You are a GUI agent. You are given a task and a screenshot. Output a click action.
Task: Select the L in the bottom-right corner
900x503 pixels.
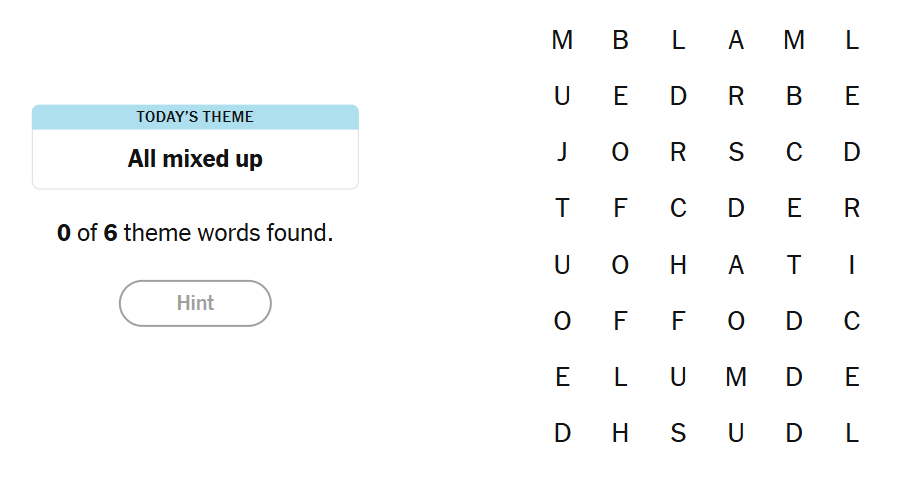852,433
